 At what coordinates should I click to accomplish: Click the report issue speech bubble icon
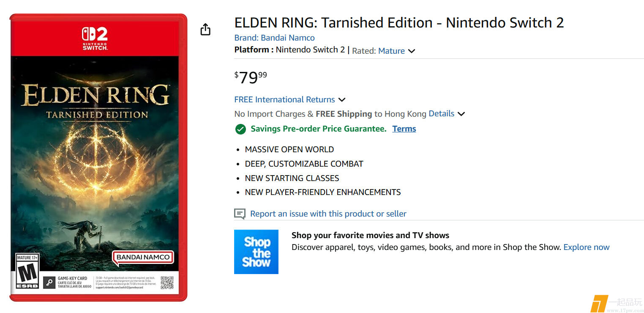click(x=240, y=214)
